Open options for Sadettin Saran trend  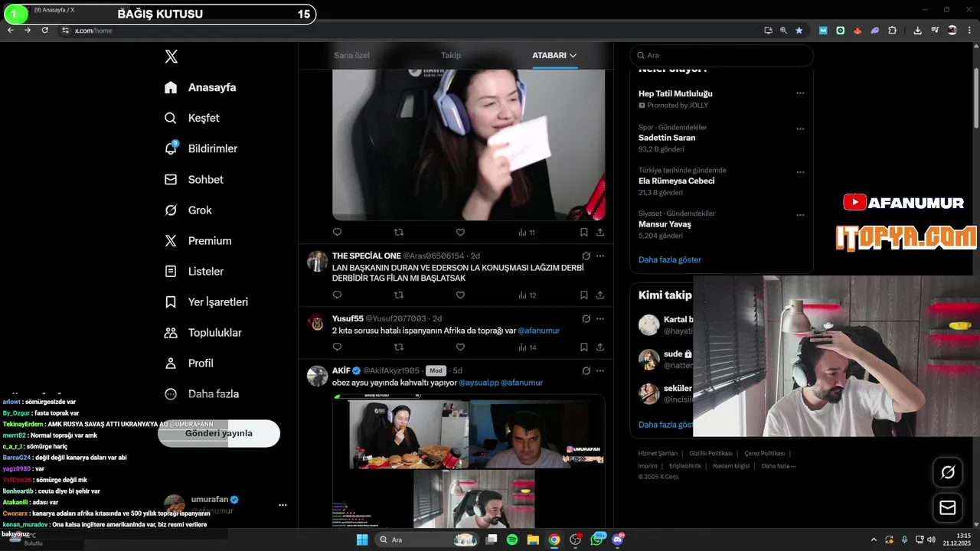800,129
